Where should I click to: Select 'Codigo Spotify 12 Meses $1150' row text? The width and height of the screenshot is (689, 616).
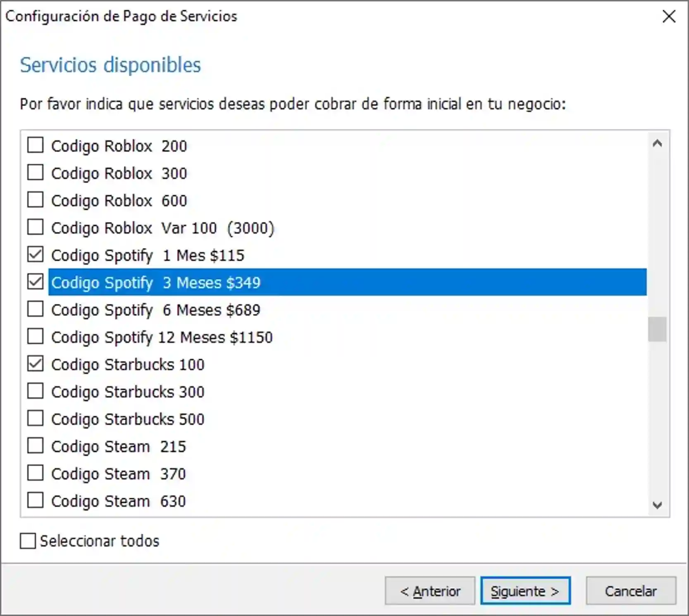pos(162,337)
